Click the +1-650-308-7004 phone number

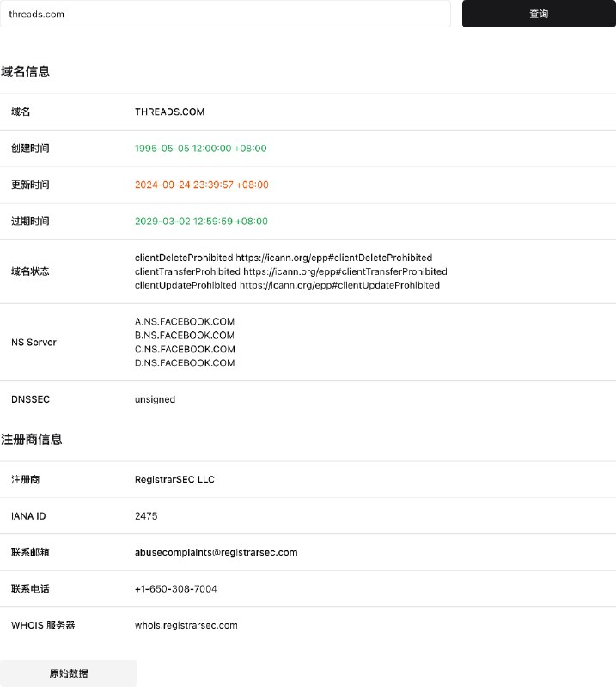pos(175,589)
